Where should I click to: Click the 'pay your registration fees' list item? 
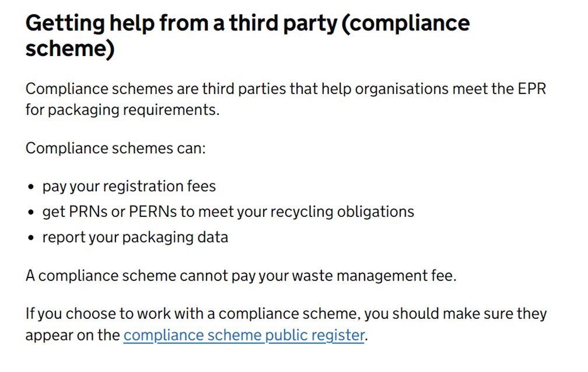point(129,187)
